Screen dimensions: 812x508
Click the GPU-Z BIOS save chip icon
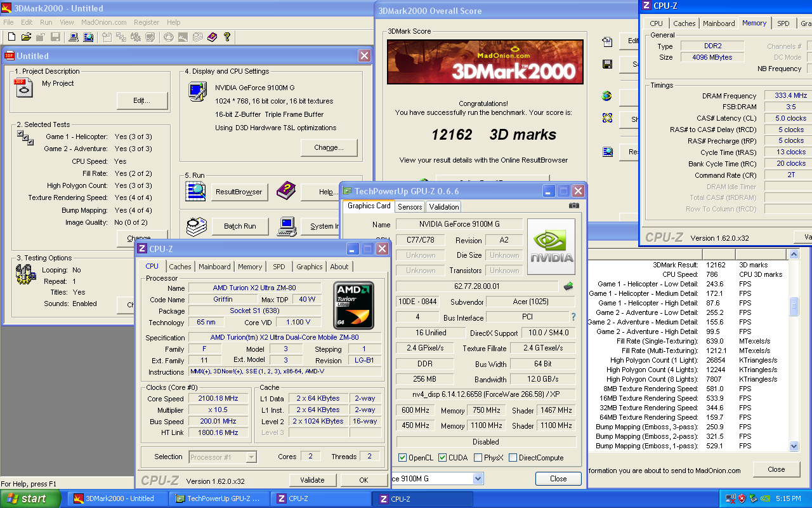(568, 286)
